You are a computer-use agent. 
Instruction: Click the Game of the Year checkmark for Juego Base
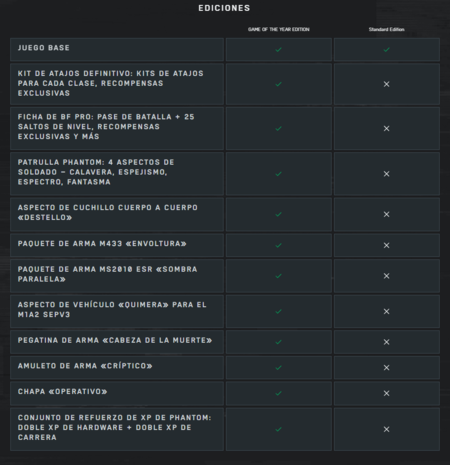(x=279, y=50)
